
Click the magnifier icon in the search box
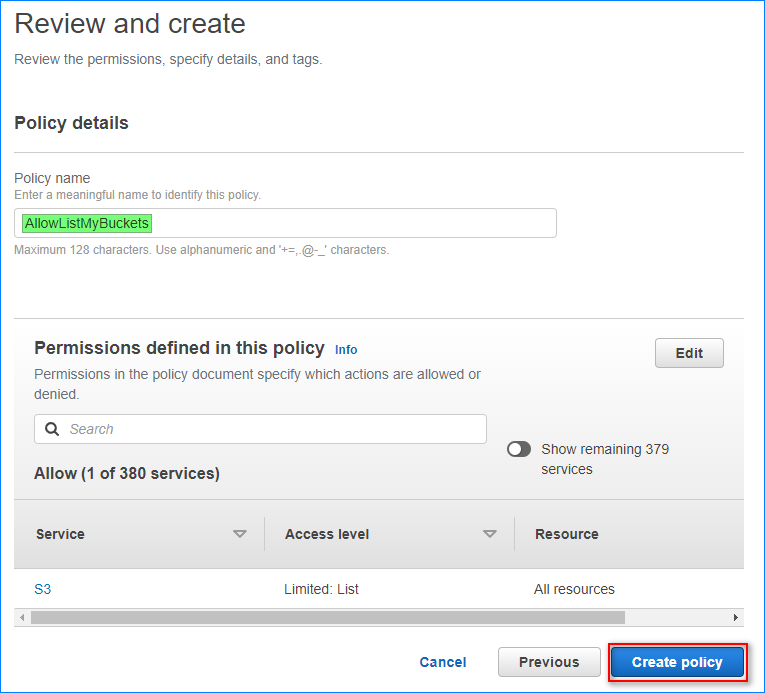(52, 429)
